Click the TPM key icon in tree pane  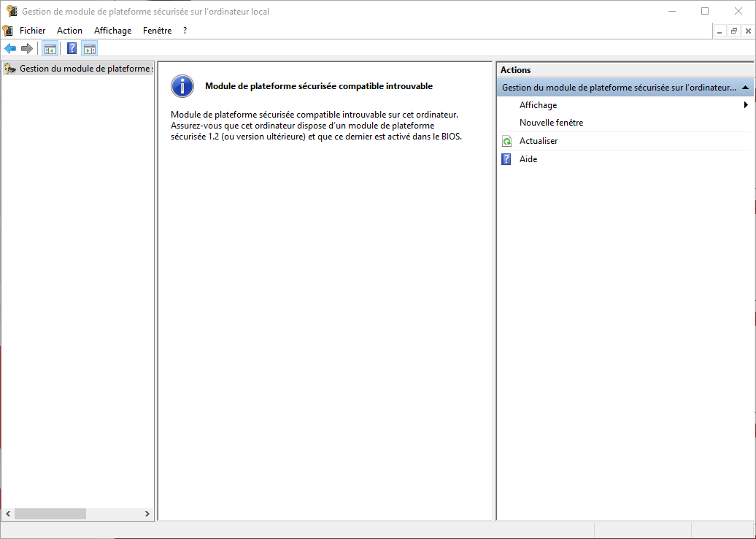pyautogui.click(x=9, y=69)
